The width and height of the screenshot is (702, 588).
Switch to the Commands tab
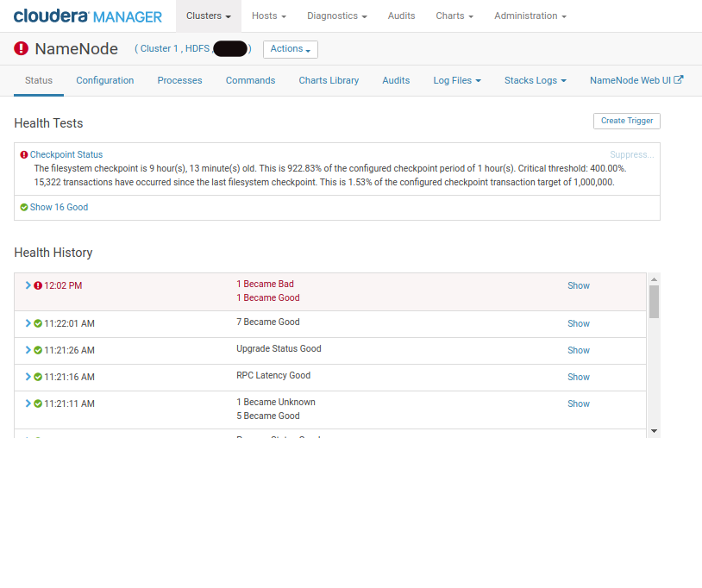click(250, 80)
